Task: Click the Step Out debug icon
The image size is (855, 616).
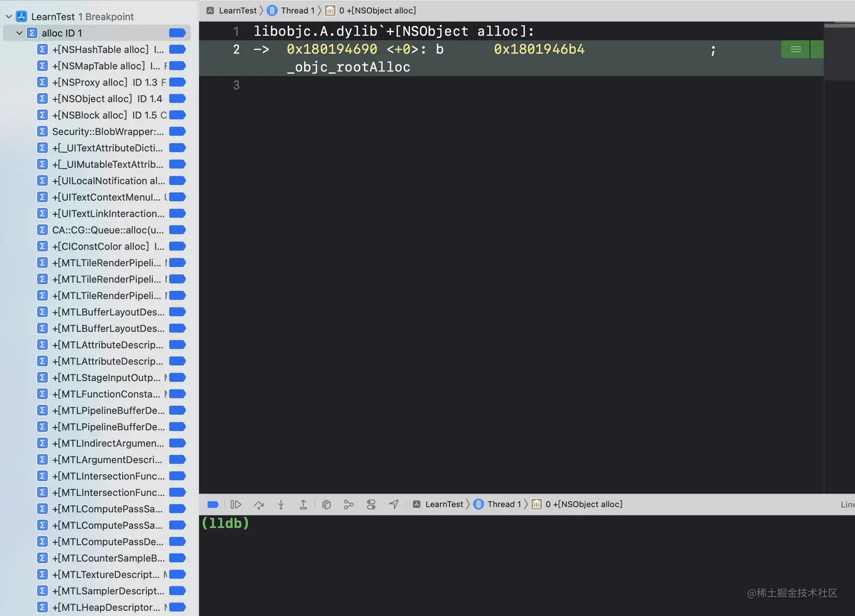Action: [303, 505]
